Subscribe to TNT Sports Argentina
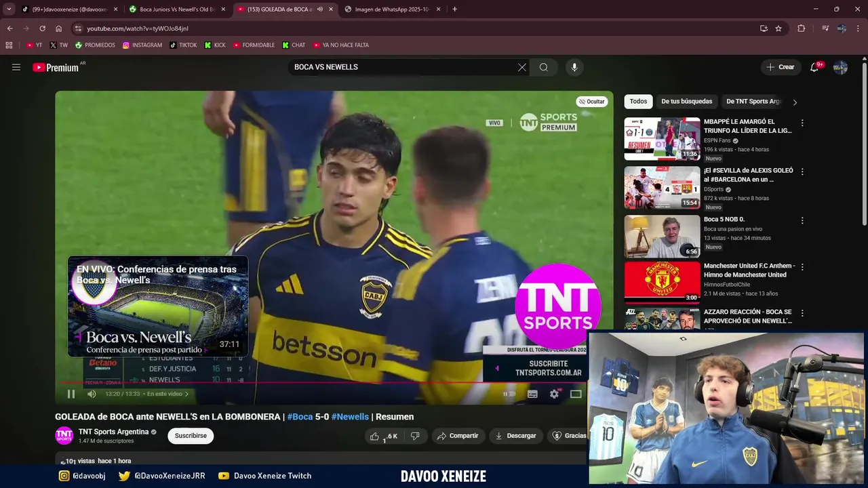The image size is (868, 488). coord(191,436)
